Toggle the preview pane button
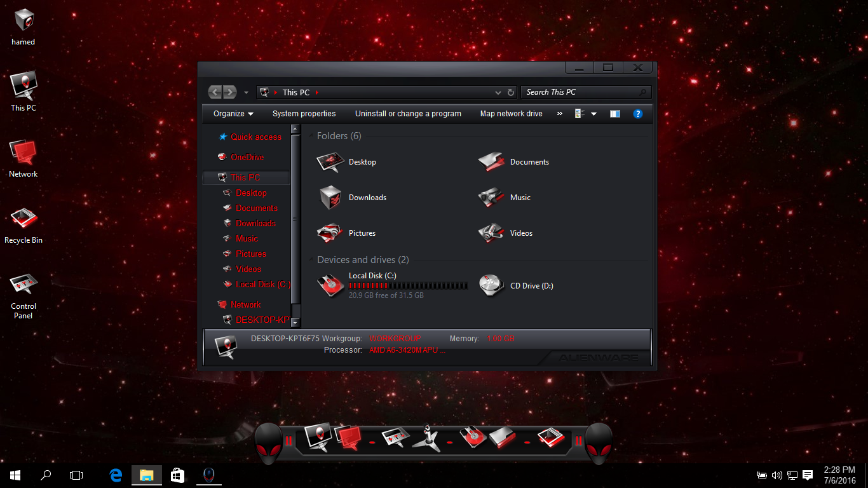 tap(614, 114)
